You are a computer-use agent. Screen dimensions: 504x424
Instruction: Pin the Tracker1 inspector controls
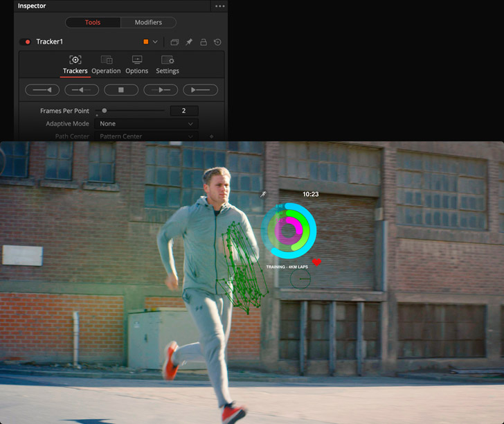click(189, 42)
